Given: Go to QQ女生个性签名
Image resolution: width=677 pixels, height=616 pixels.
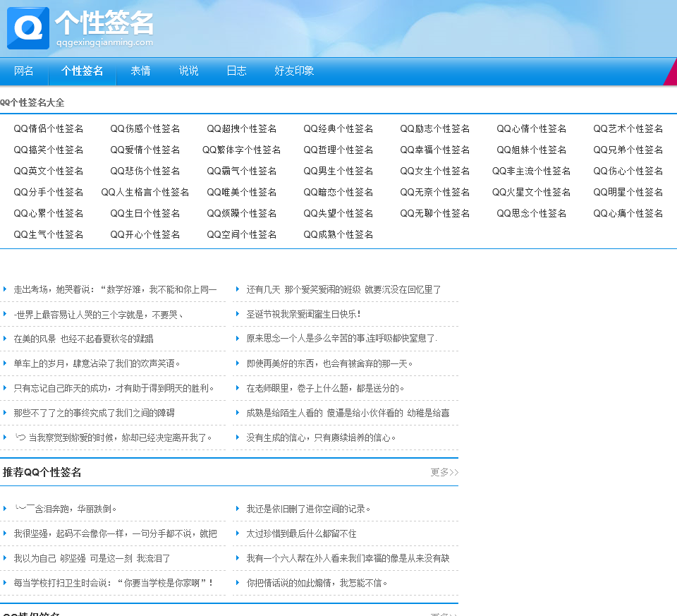Looking at the screenshot, I should 435,171.
